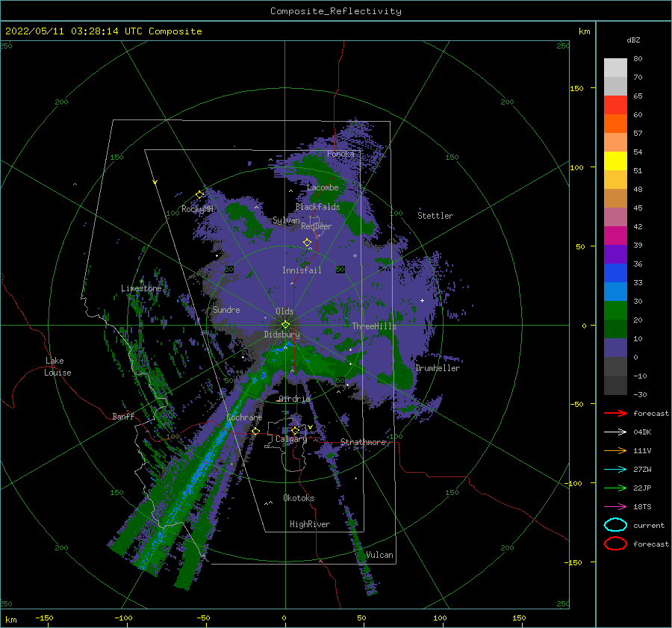Click the Vulcan label on map
Screen dimensions: 672x628
point(379,555)
